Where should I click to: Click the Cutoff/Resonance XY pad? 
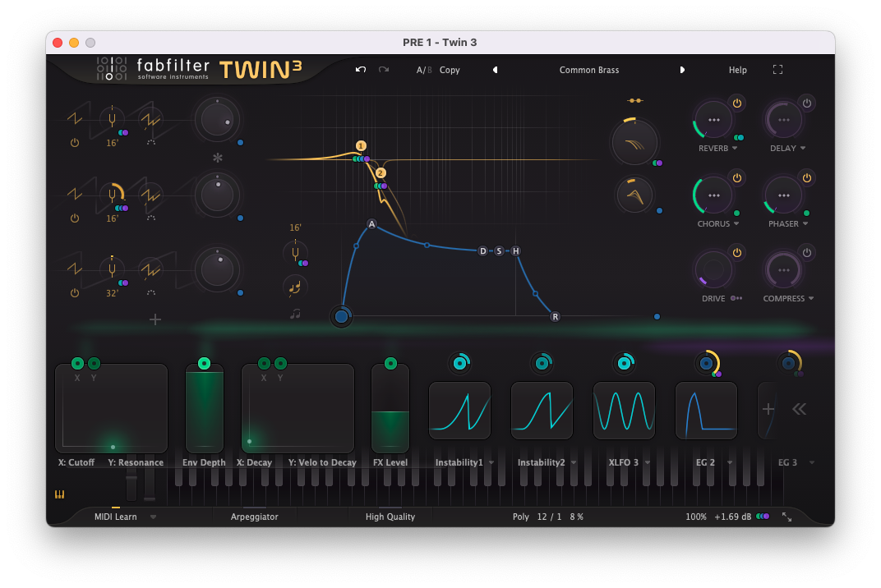click(x=111, y=409)
